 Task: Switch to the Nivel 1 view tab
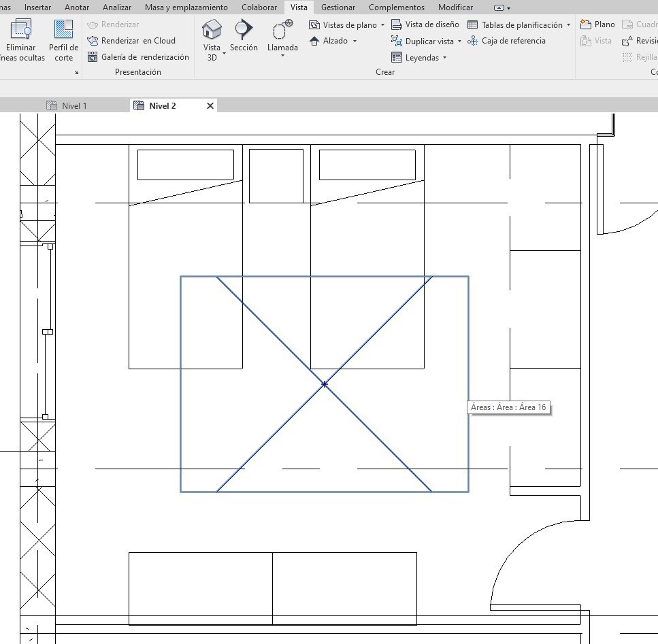(74, 105)
